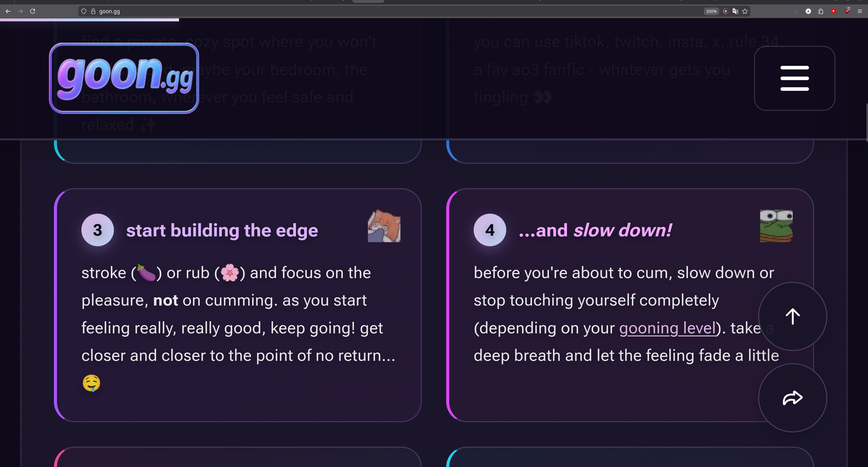Reload the current page
This screenshot has width=868, height=467.
[x=33, y=11]
